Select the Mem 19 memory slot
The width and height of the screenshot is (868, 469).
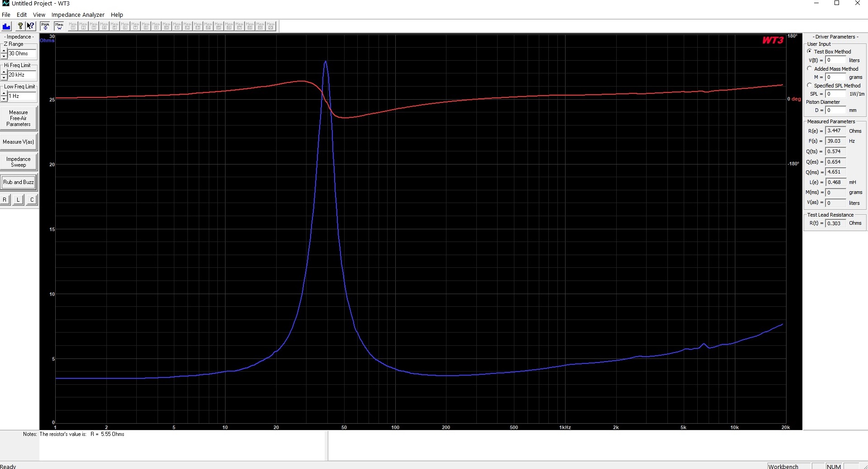click(x=260, y=26)
